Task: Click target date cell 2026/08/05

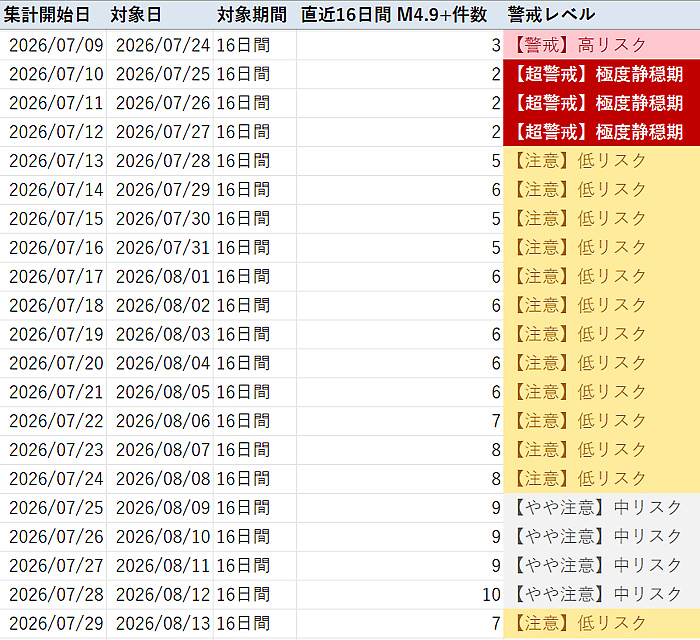Action: click(162, 392)
